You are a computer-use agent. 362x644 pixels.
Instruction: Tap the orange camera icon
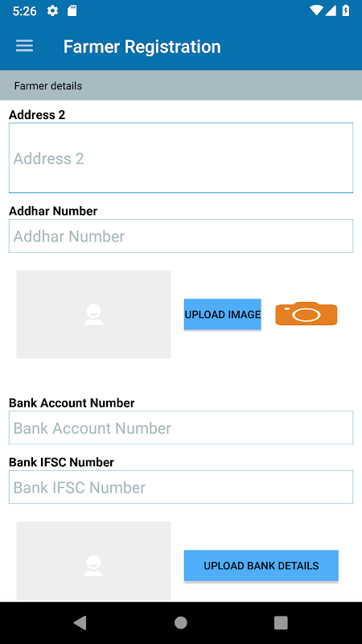pyautogui.click(x=306, y=314)
